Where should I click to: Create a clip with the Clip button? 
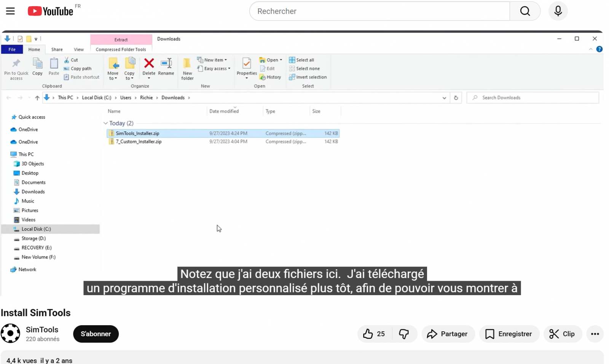[x=563, y=334]
